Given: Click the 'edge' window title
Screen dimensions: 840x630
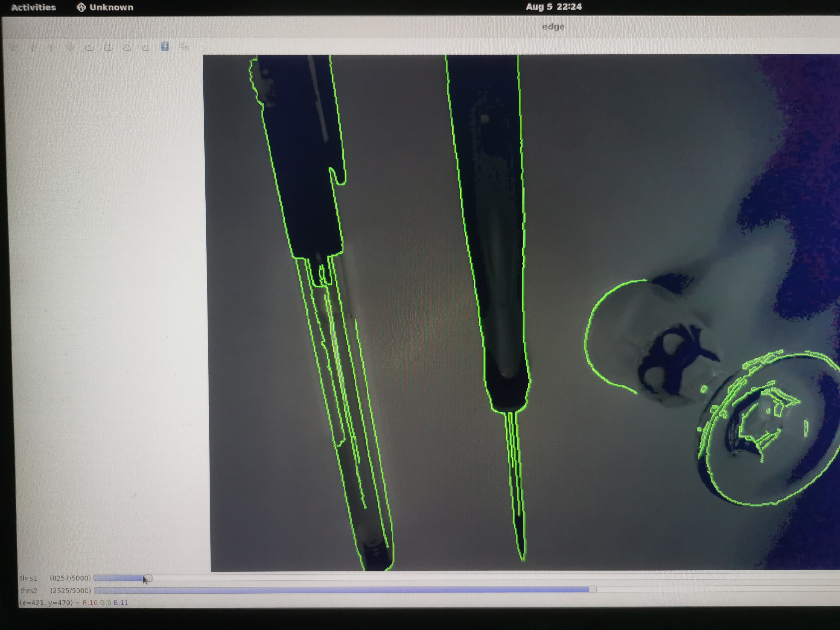Looking at the screenshot, I should [x=553, y=26].
